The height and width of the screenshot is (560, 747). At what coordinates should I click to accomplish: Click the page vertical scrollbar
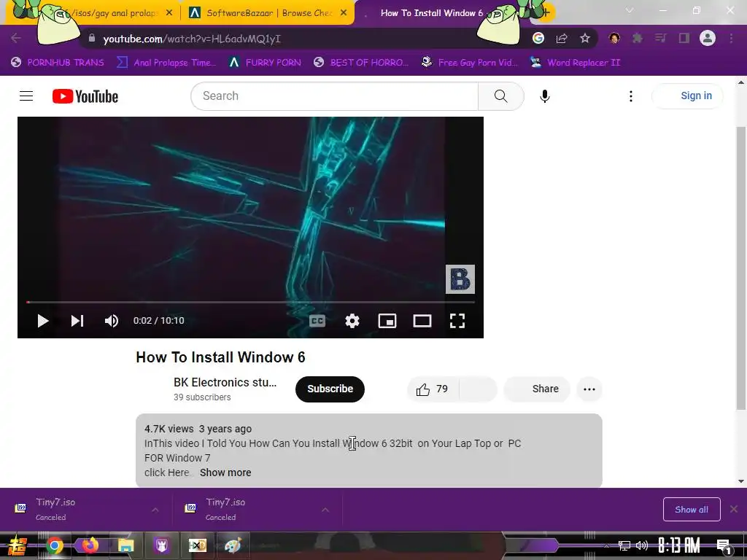click(x=741, y=267)
